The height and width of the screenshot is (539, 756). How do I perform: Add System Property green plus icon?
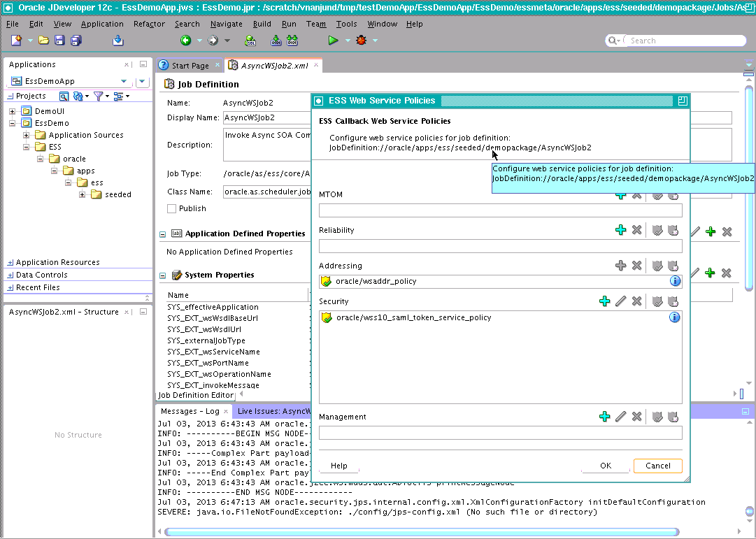point(710,273)
